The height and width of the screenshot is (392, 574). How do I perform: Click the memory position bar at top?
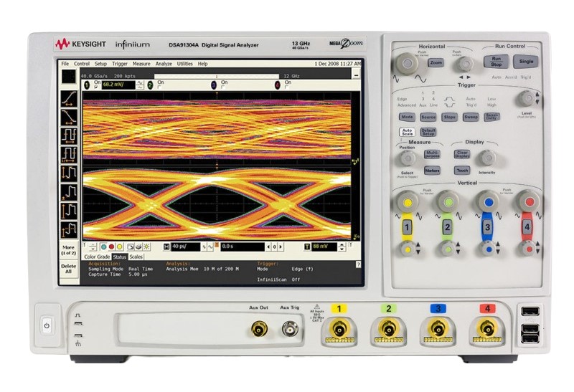[215, 76]
